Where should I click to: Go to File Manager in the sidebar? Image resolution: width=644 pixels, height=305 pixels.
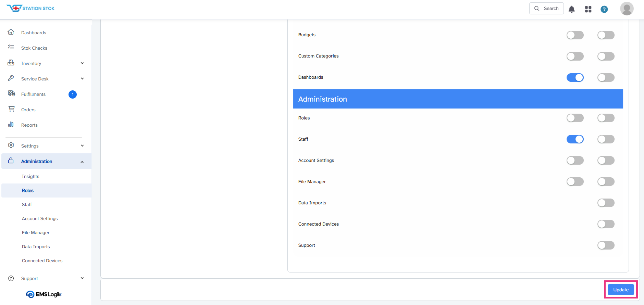coord(36,233)
